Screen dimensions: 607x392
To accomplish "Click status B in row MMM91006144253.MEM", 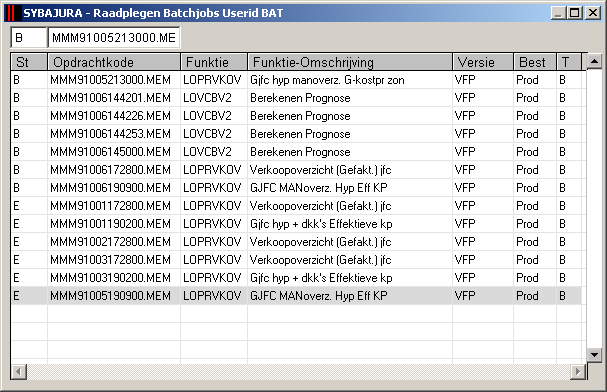I will pos(16,134).
